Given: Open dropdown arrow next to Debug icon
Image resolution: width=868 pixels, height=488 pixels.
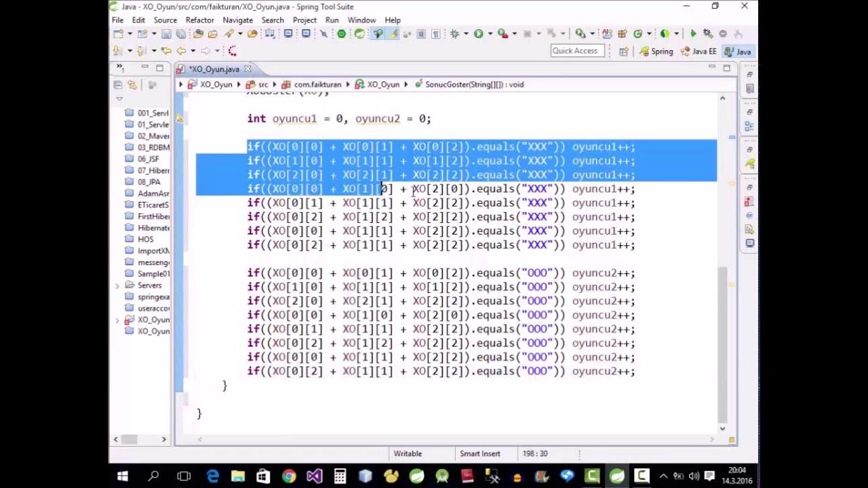Looking at the screenshot, I should click(x=466, y=34).
